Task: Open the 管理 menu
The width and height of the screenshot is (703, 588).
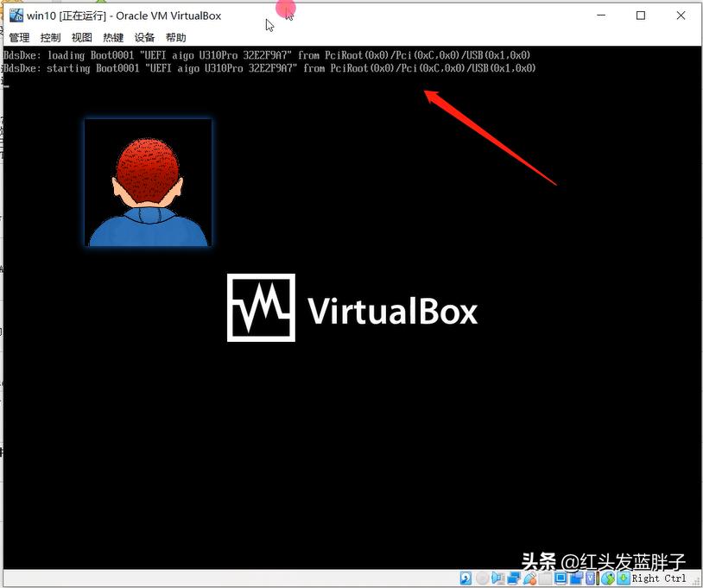Action: pos(18,37)
